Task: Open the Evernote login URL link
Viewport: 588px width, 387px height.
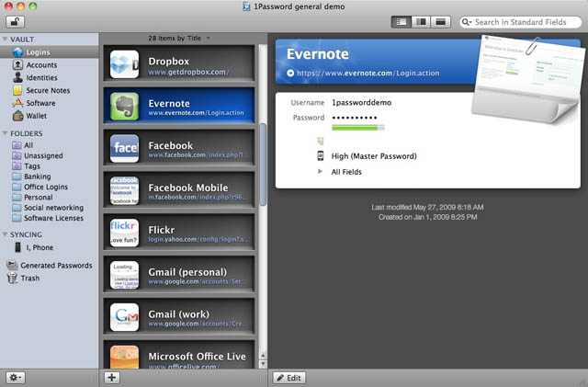Action: pos(367,73)
